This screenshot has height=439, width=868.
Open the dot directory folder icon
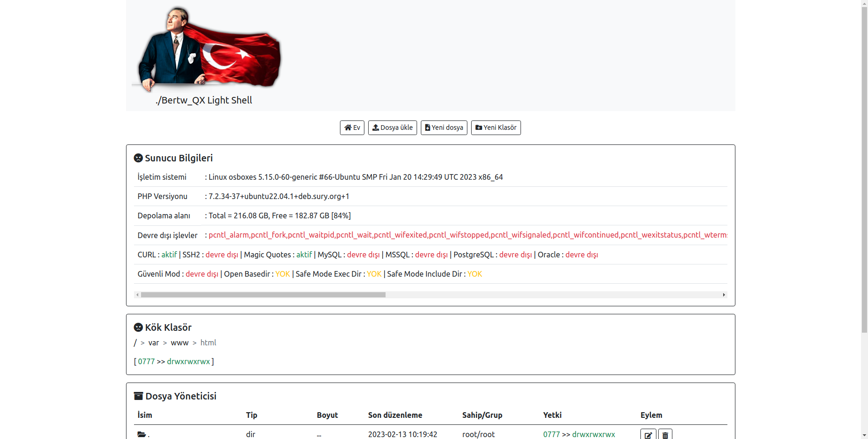click(142, 434)
